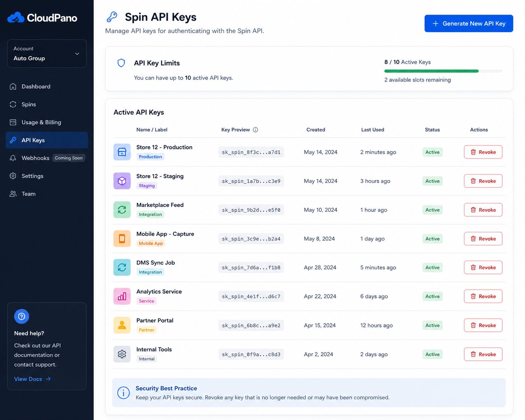
Task: Click the shield icon in API Key Limits
Action: (x=121, y=63)
